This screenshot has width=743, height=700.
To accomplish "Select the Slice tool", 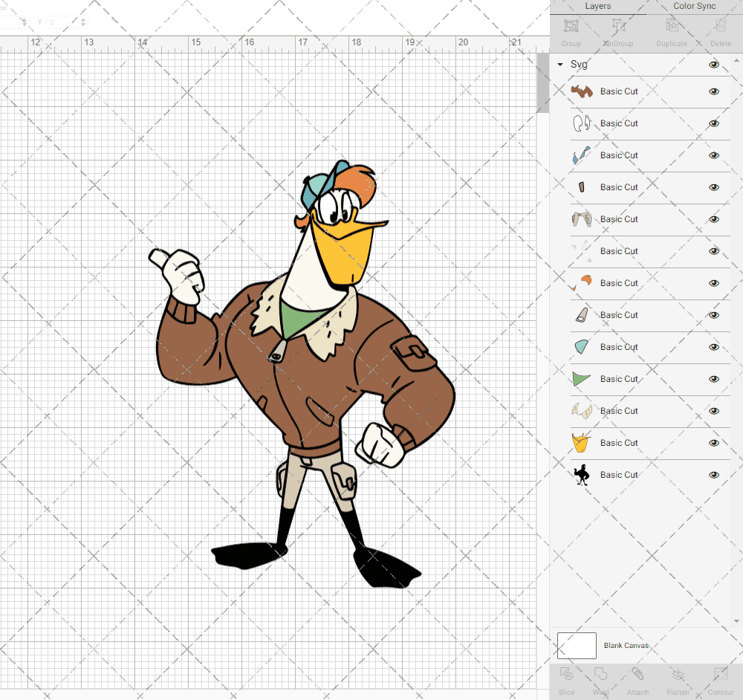I will tap(566, 675).
